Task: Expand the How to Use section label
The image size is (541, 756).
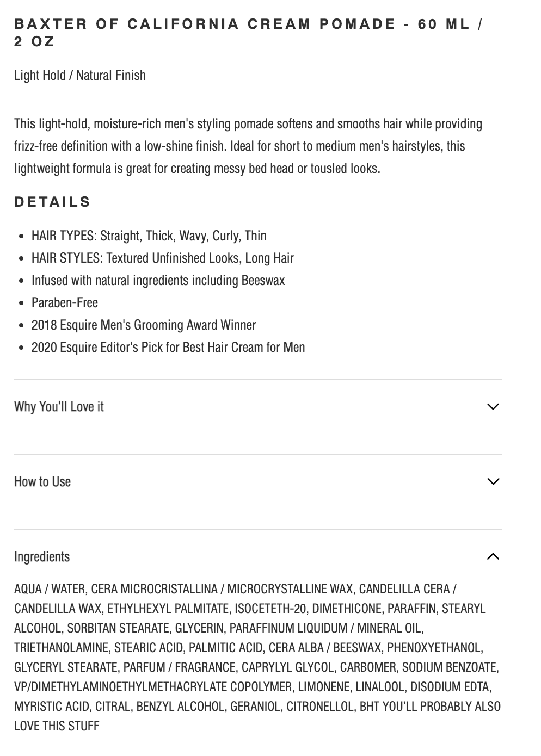Action: 42,482
